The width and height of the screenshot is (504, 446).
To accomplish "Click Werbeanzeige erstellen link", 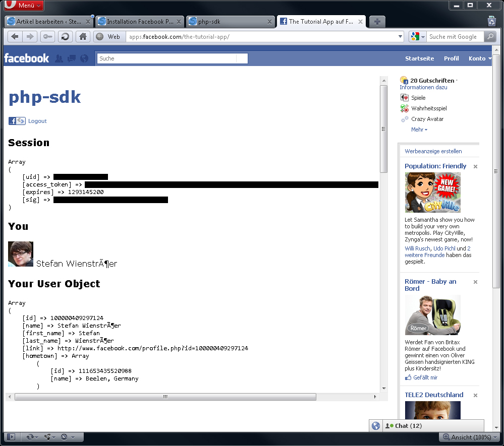I will [x=433, y=151].
